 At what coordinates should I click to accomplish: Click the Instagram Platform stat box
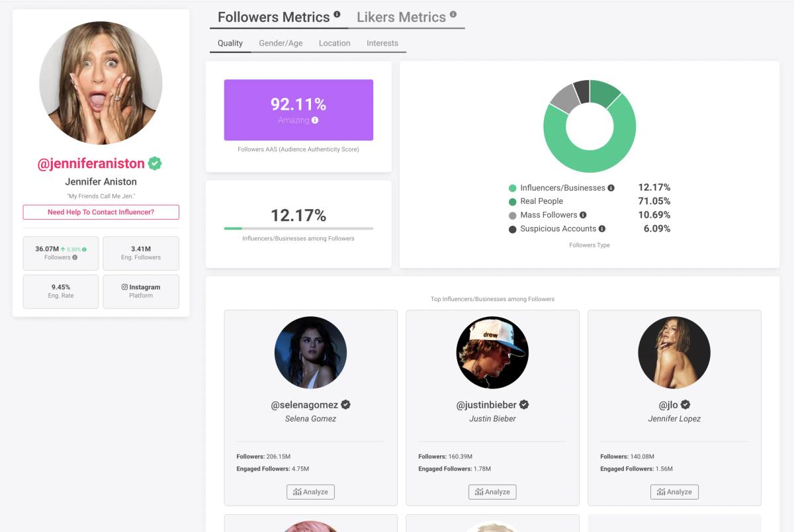tap(141, 292)
